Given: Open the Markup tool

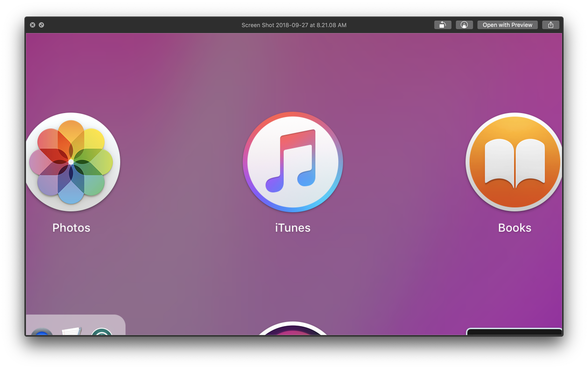Looking at the screenshot, I should pyautogui.click(x=464, y=25).
